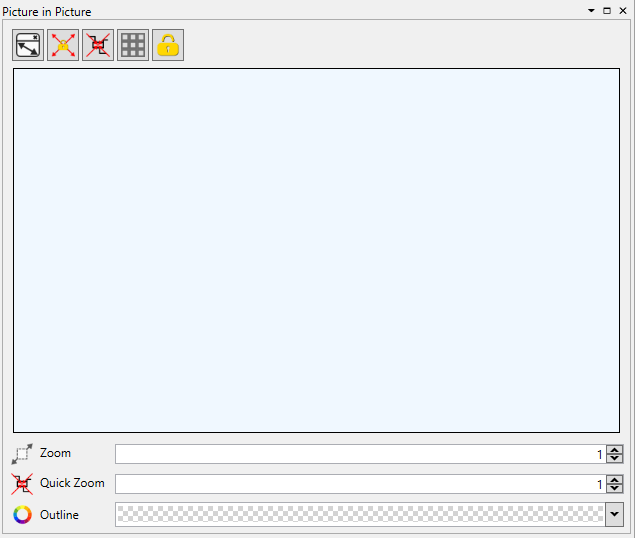Click the Outline color swatch field
The width and height of the screenshot is (635, 538).
(x=360, y=515)
